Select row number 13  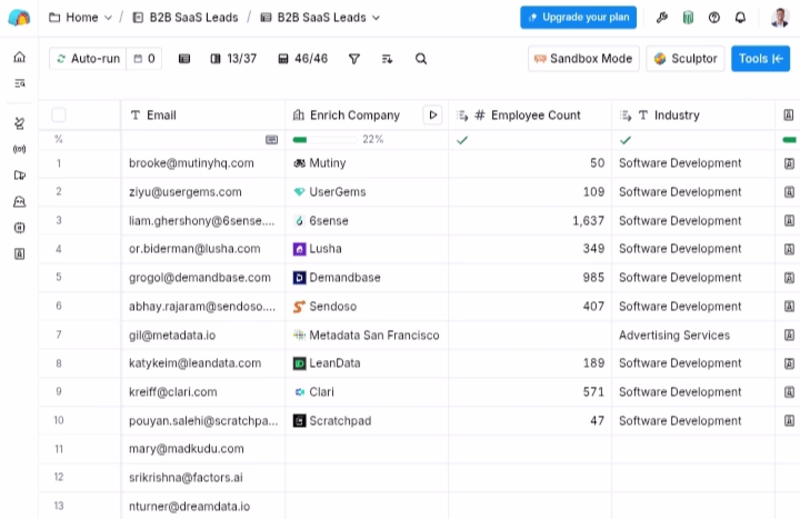59,506
